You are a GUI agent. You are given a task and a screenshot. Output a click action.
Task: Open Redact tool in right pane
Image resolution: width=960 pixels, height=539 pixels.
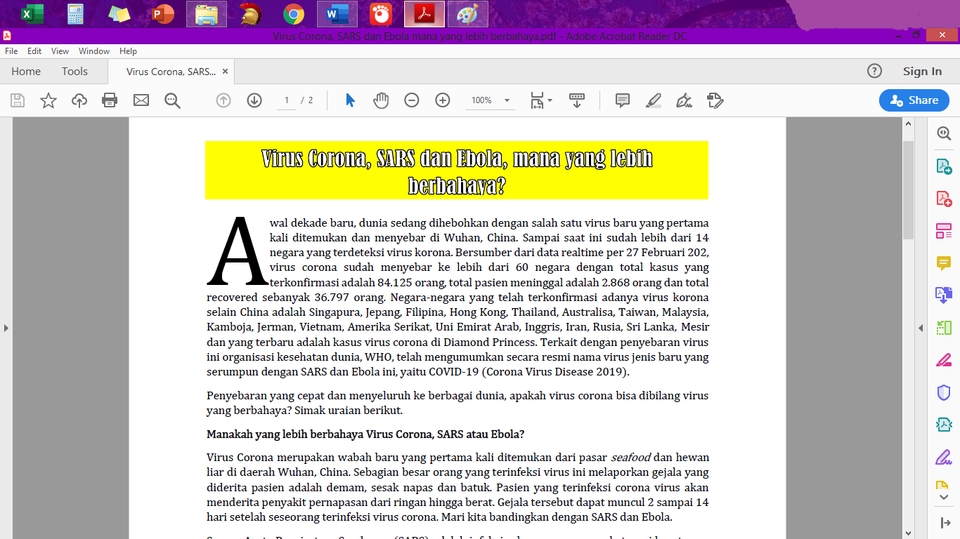pos(943,360)
